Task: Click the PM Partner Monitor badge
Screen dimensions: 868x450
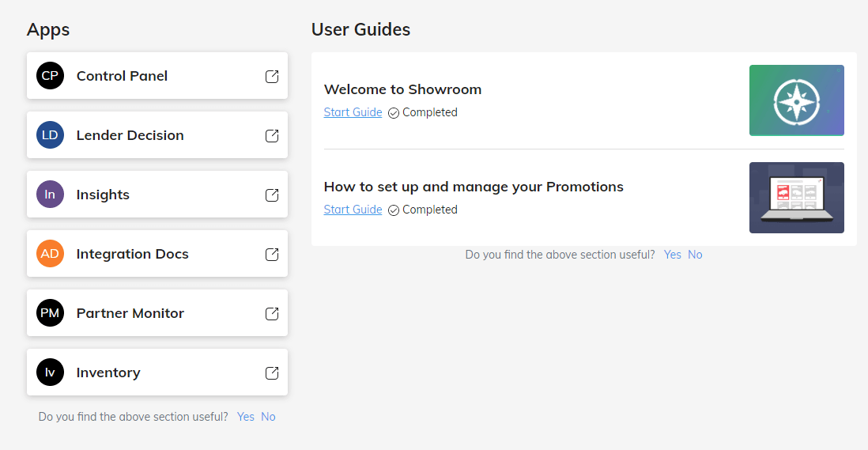Action: point(50,312)
